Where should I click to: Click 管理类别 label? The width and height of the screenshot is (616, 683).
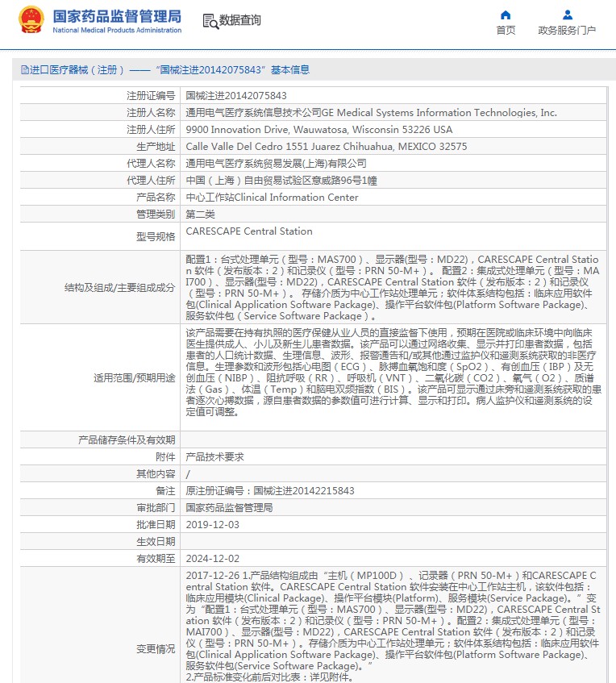pyautogui.click(x=156, y=214)
